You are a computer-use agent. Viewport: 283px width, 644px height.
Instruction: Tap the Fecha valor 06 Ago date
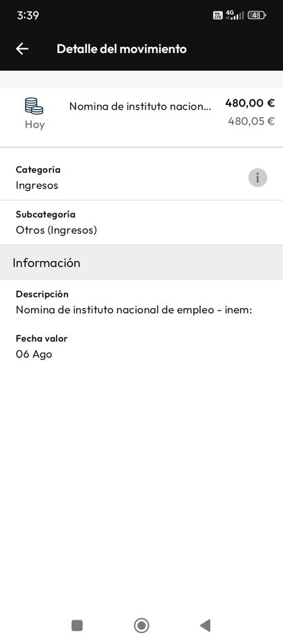[x=34, y=354]
